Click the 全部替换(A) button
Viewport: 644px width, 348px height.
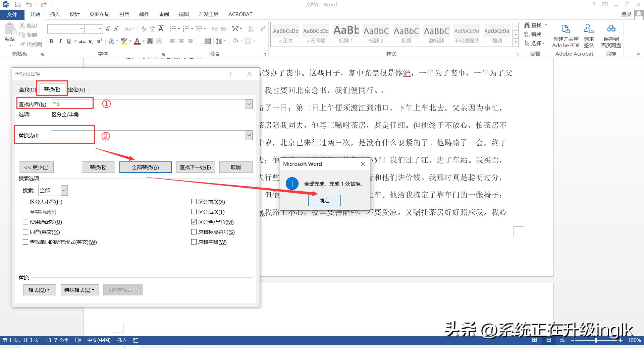[145, 167]
